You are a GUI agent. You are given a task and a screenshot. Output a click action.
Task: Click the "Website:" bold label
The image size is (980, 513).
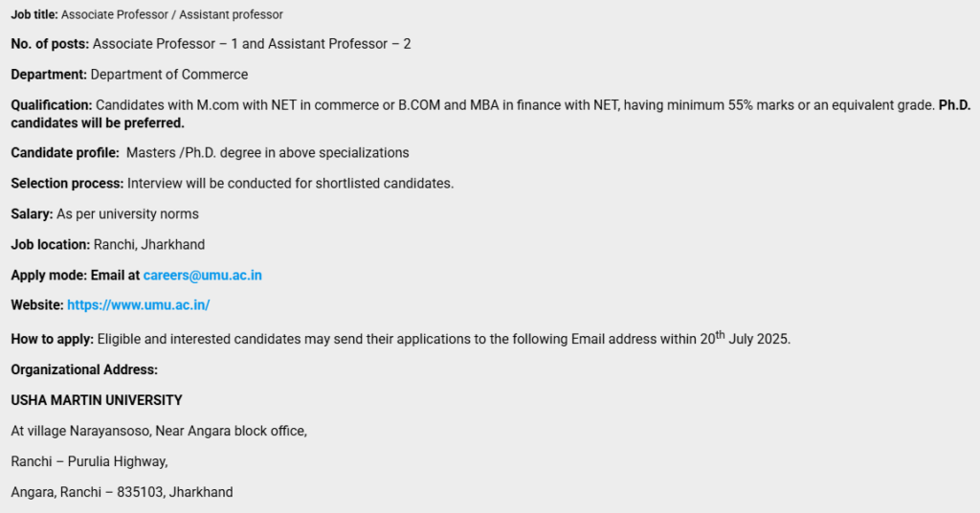37,305
